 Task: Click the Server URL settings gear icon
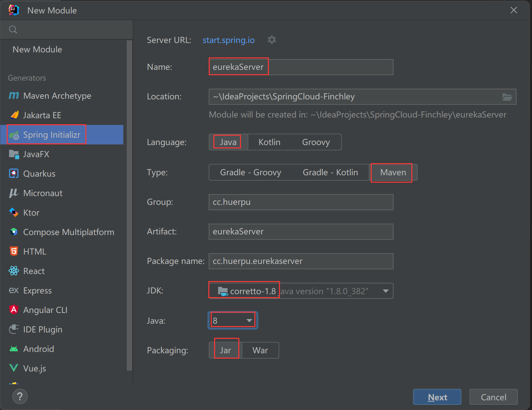coord(272,40)
